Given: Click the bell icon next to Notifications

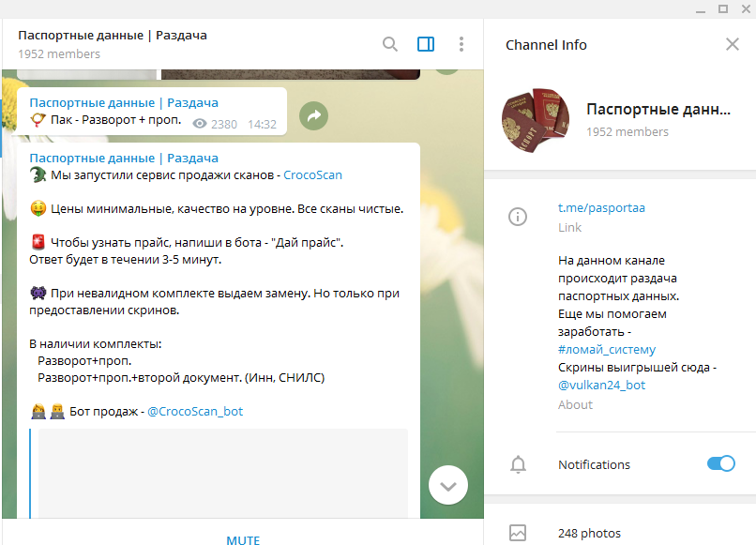Looking at the screenshot, I should 519,464.
